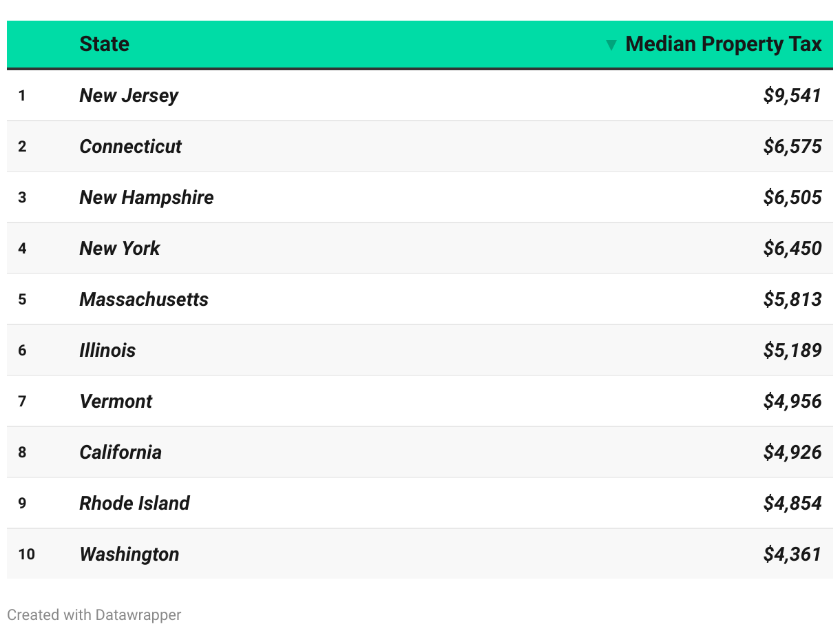Click on California in the table

pyautogui.click(x=120, y=453)
